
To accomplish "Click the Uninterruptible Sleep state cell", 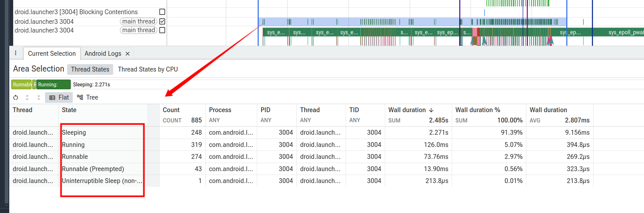I will point(103,181).
